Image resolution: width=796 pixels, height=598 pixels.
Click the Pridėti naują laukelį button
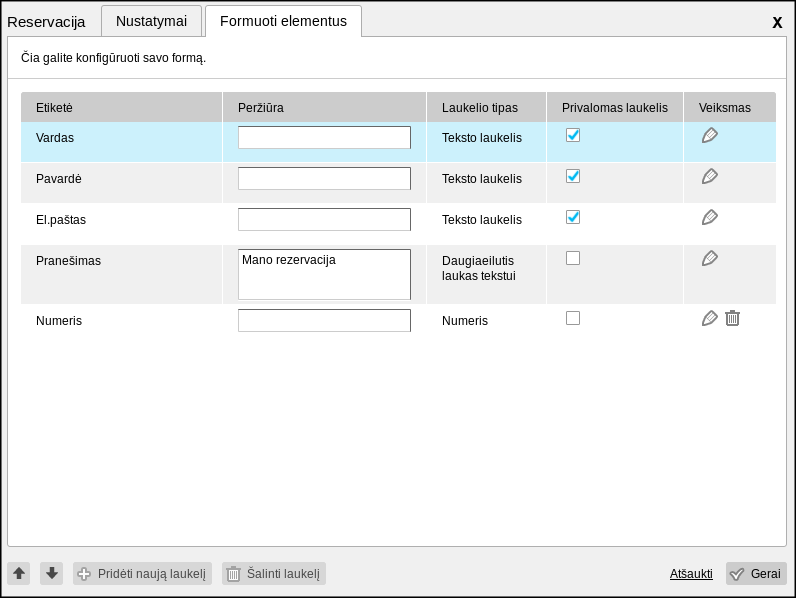(x=142, y=574)
